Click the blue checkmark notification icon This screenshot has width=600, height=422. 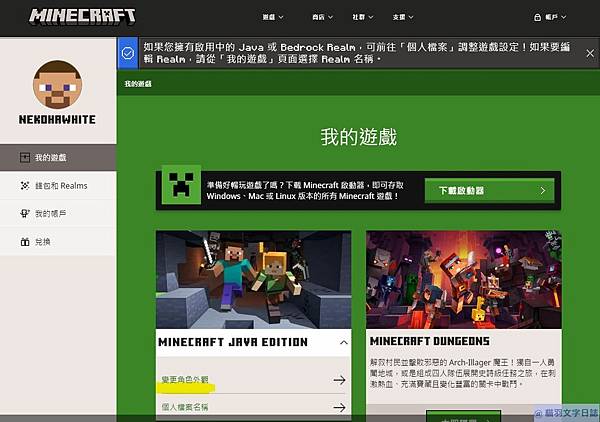click(128, 53)
